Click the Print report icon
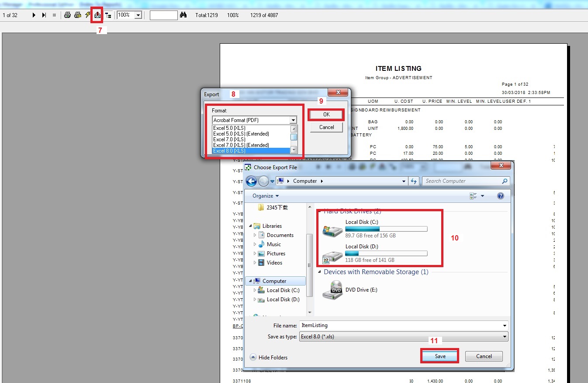 tap(67, 15)
